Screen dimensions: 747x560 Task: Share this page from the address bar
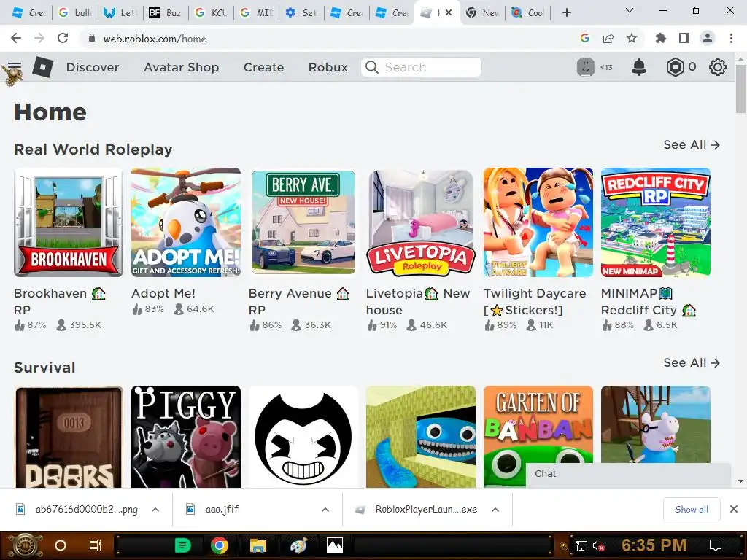(x=608, y=38)
